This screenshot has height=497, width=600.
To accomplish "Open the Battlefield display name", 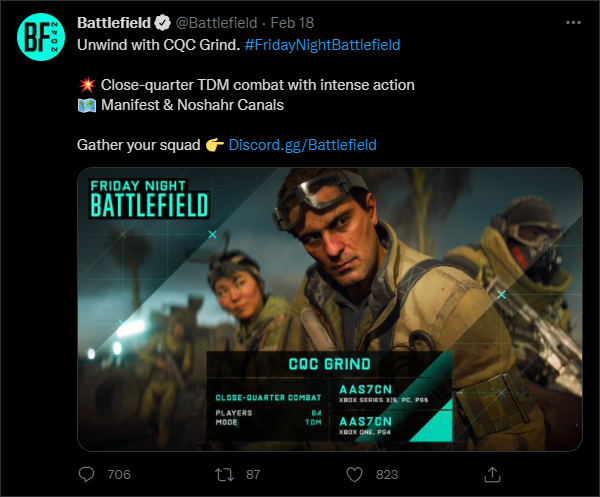I will coord(113,22).
